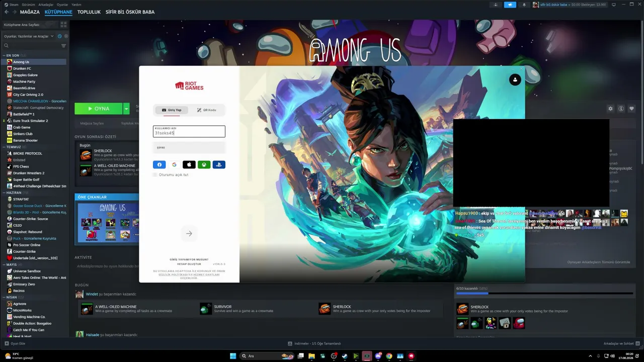Open the Hesap Oluştur link
The width and height of the screenshot is (644, 362).
coord(189,264)
